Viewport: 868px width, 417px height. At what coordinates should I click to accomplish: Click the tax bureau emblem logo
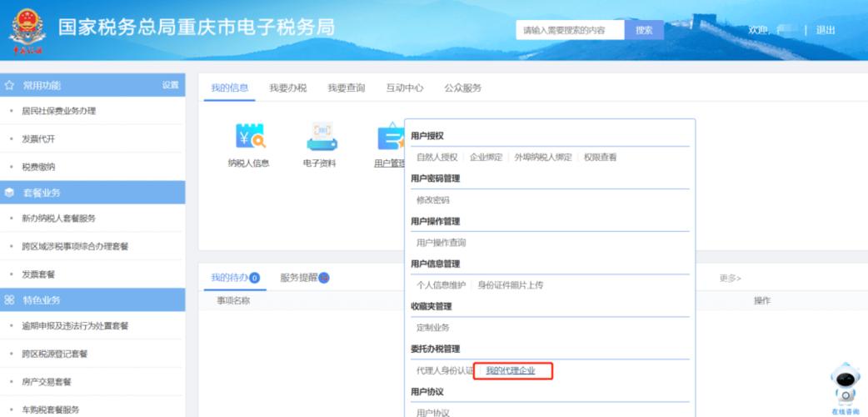coord(27,31)
